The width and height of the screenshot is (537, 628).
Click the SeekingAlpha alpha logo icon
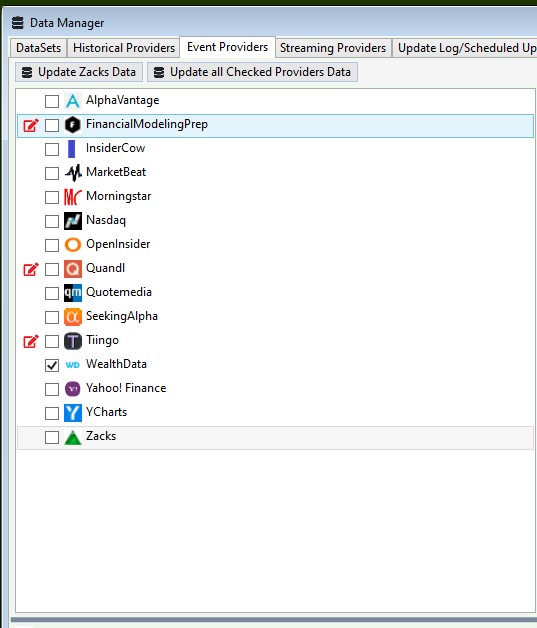click(x=72, y=317)
